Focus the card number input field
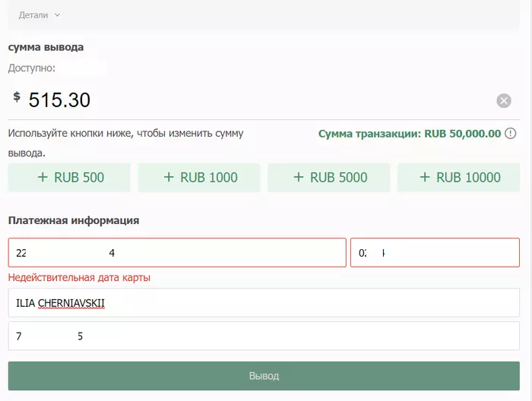The width and height of the screenshot is (532, 401). (177, 253)
